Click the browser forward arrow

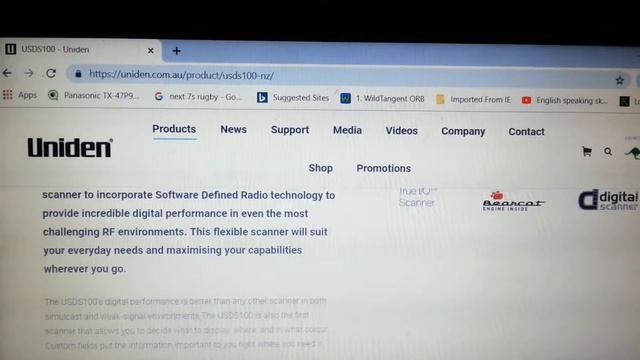(x=29, y=73)
